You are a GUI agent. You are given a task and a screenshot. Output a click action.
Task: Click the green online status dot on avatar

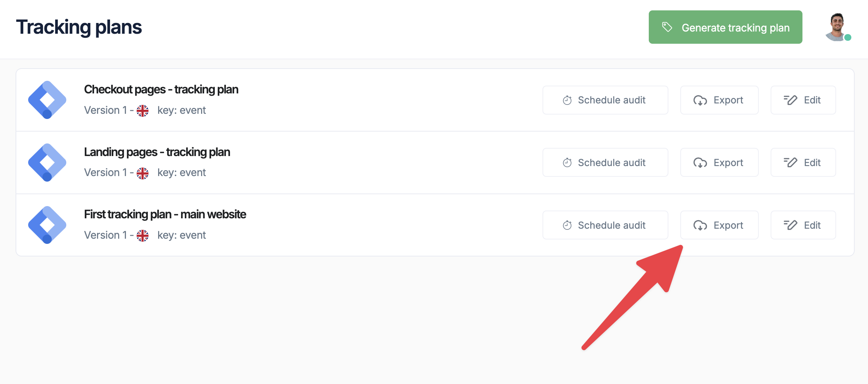(848, 37)
